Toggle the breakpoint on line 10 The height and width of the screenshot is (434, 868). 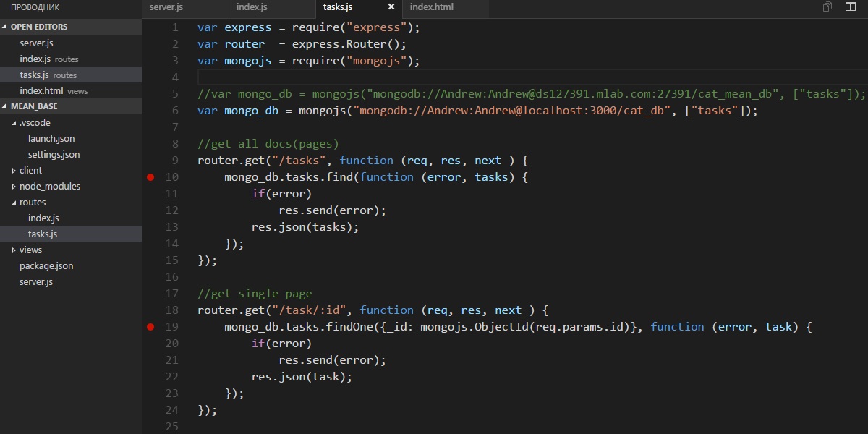pyautogui.click(x=150, y=176)
